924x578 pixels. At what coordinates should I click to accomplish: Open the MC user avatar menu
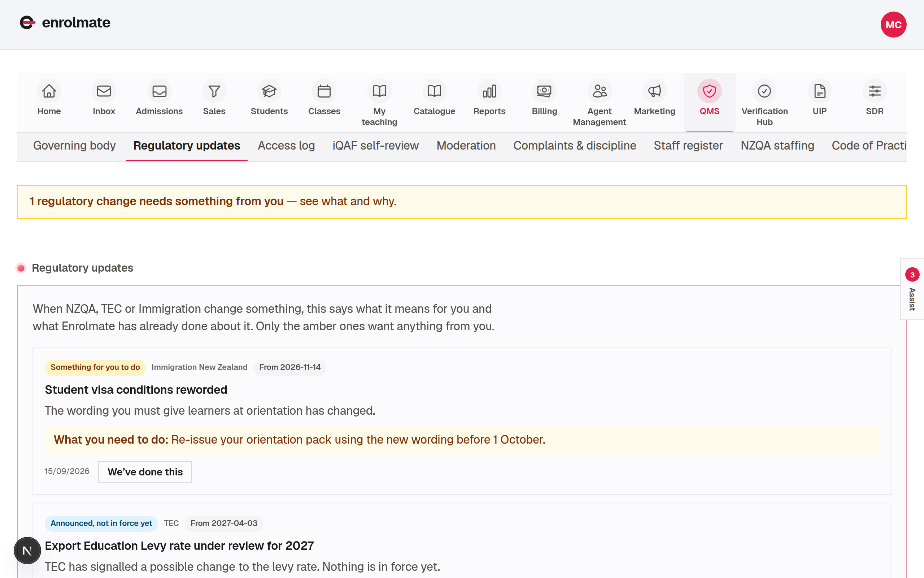[893, 25]
